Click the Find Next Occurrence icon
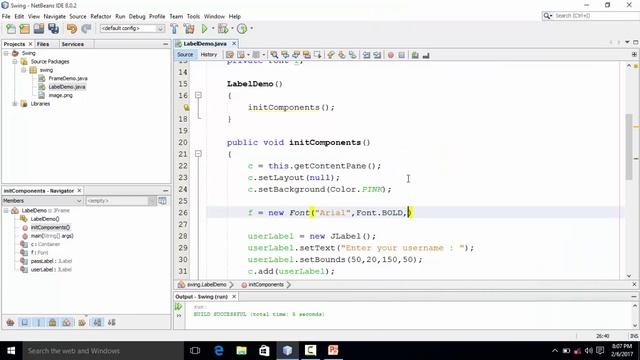Viewport: 640px width, 360px height. click(x=296, y=55)
